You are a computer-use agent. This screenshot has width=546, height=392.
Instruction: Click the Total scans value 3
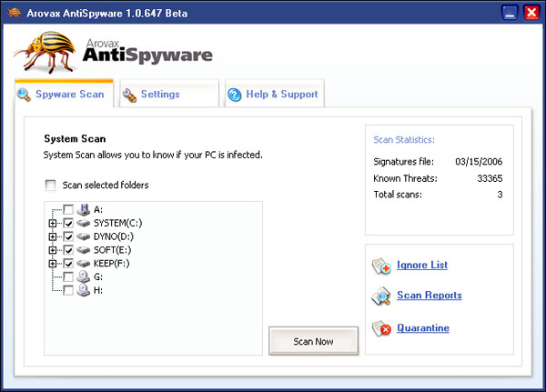click(x=500, y=195)
